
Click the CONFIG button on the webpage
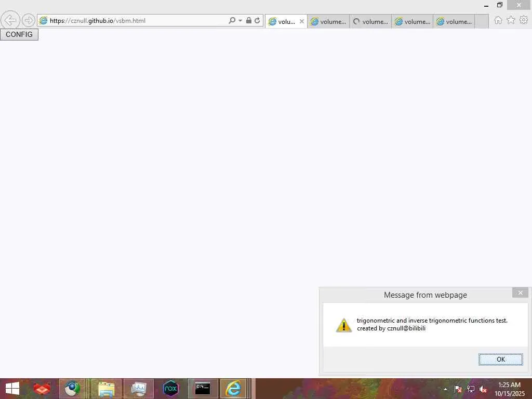pyautogui.click(x=19, y=34)
